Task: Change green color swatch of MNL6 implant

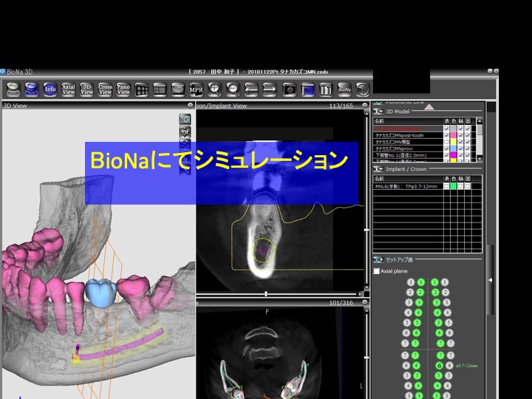Action: coord(453,186)
